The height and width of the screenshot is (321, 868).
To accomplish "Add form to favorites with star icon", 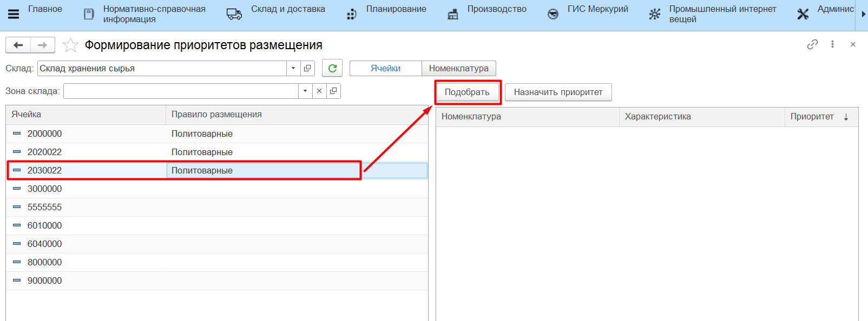I will [x=70, y=45].
